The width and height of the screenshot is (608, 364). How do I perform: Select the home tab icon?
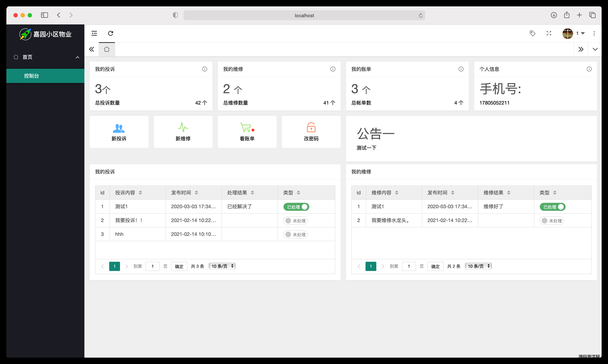pyautogui.click(x=107, y=49)
